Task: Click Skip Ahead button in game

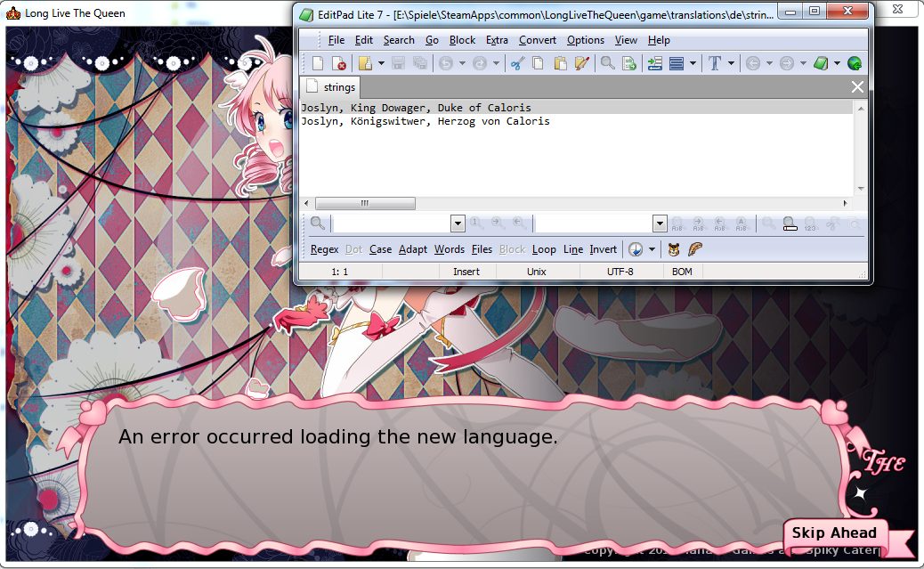Action: (x=834, y=533)
